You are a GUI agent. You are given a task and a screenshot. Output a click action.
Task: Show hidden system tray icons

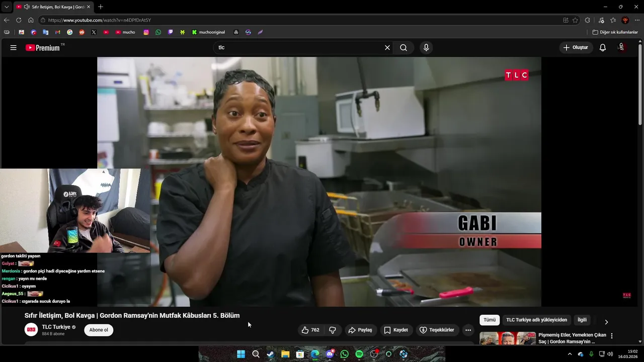tap(570, 354)
